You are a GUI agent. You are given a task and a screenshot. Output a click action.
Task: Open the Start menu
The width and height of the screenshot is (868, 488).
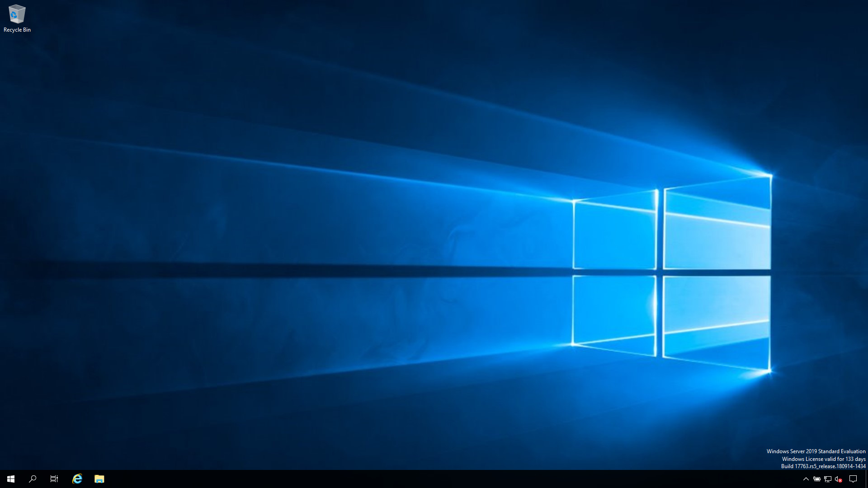[x=11, y=479]
